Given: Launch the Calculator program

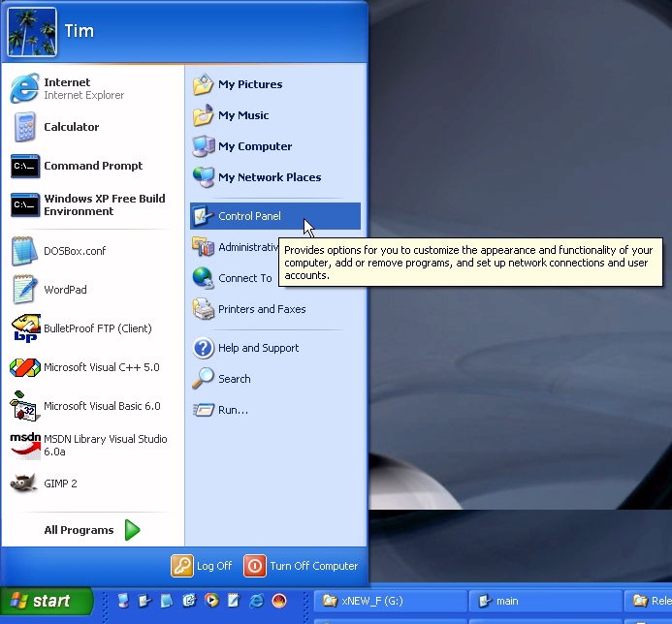Looking at the screenshot, I should tap(92, 127).
